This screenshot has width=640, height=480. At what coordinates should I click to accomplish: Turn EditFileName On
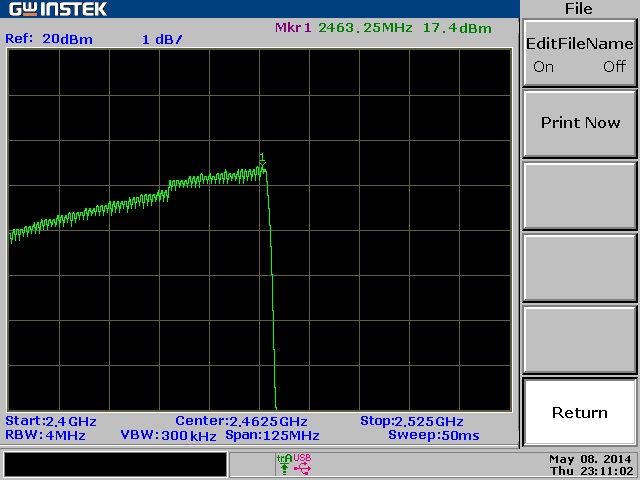[x=543, y=67]
